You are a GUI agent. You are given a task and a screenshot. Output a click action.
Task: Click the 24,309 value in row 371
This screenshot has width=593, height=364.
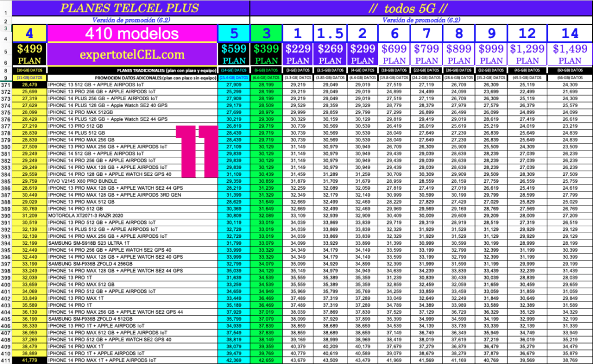point(570,84)
